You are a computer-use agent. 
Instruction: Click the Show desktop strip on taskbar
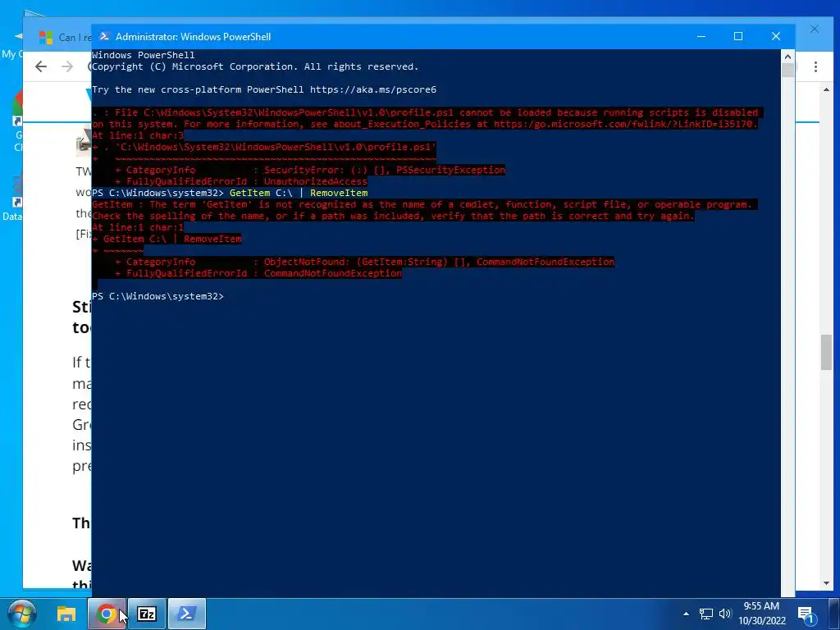click(x=834, y=614)
